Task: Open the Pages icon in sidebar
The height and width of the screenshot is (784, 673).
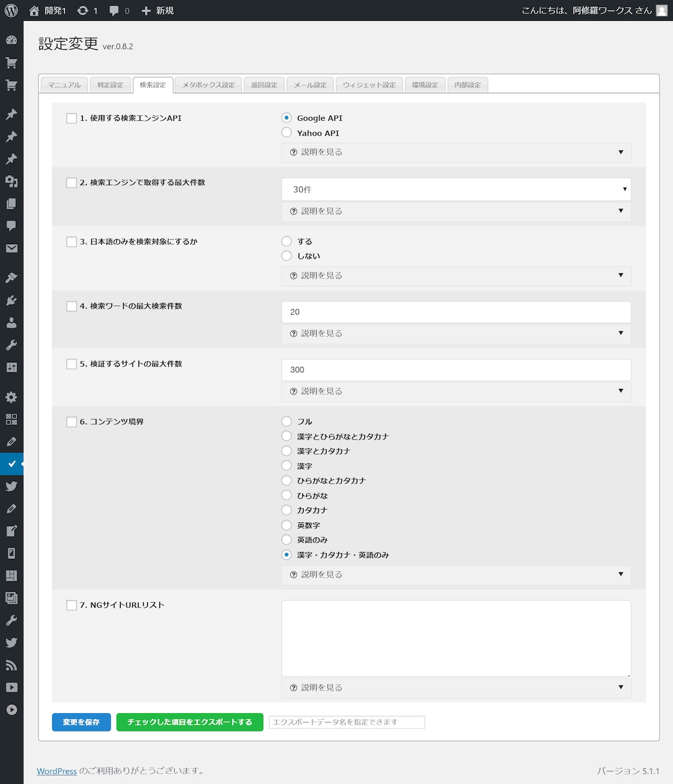Action: 11,204
